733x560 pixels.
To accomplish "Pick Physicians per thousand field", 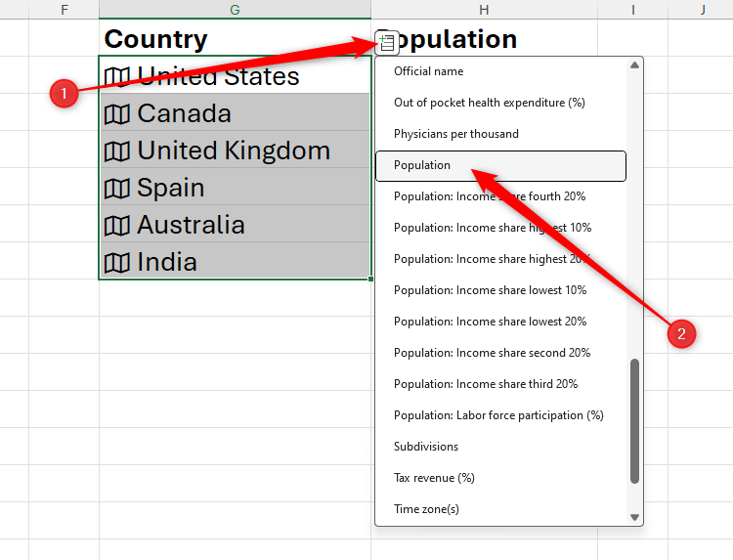I will (455, 134).
